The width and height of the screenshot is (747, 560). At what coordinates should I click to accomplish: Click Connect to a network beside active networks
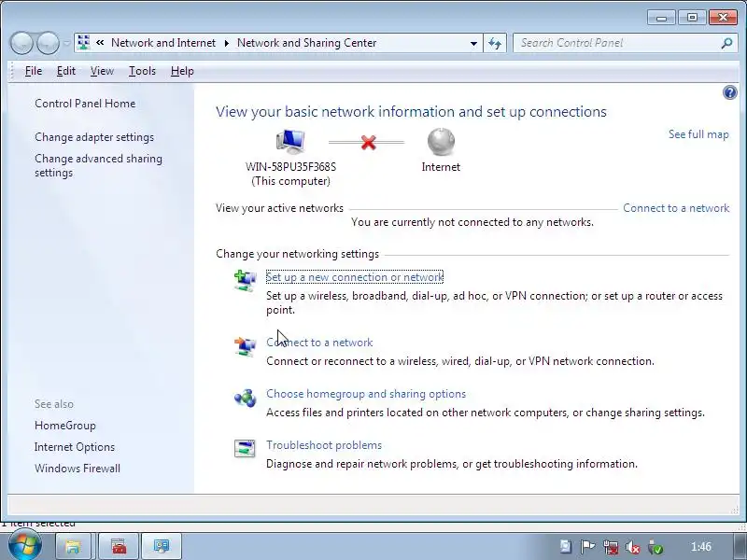pyautogui.click(x=676, y=208)
